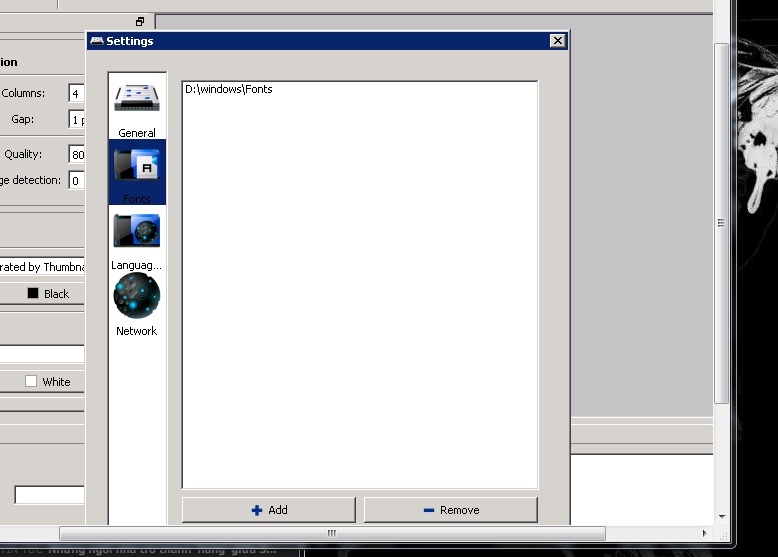Image resolution: width=778 pixels, height=557 pixels.
Task: Switch to the Language settings icon
Action: 137,231
